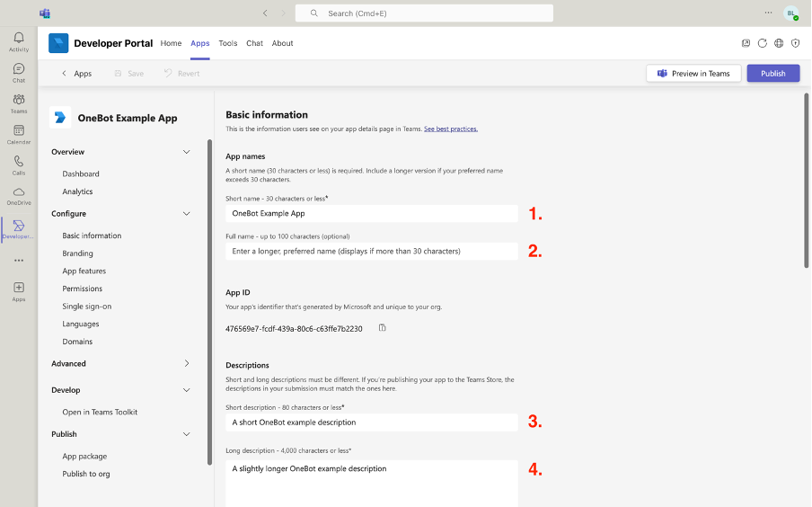
Task: Click the Microsoft Teams logo icon
Action: (45, 13)
